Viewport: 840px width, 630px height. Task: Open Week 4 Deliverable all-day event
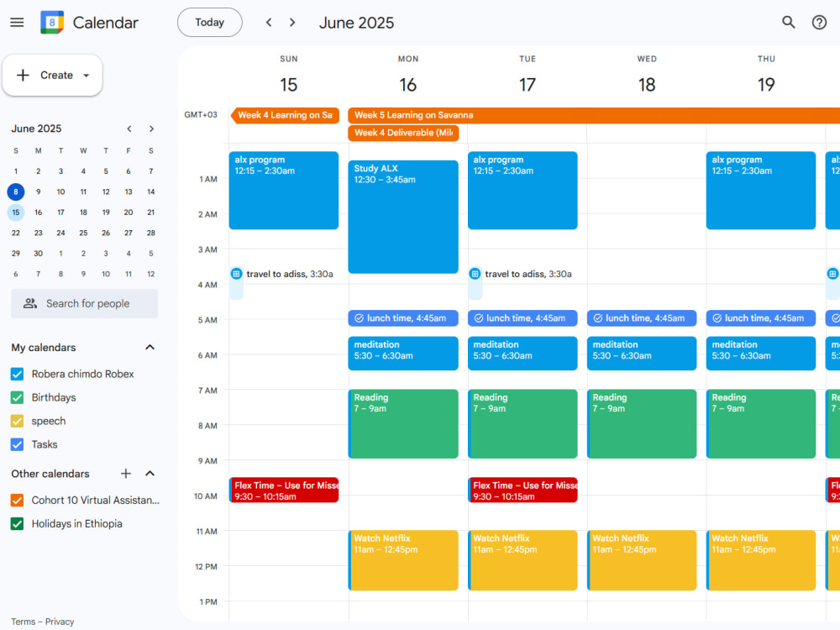pyautogui.click(x=403, y=133)
